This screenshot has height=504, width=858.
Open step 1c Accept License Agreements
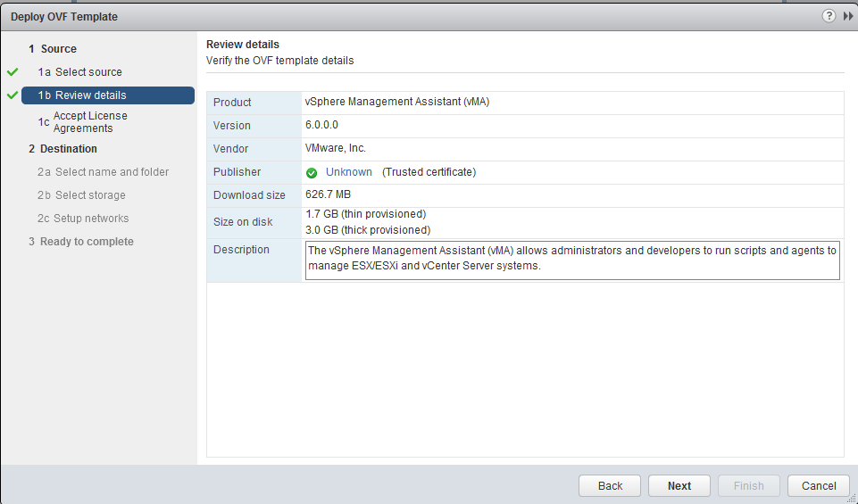(x=83, y=122)
